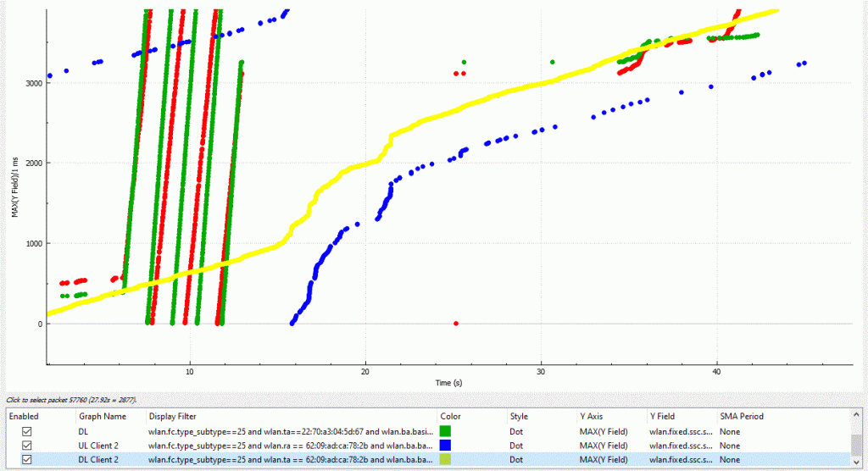Toggle the UL Client 2 enabled checkbox
This screenshot has width=868, height=471.
pos(30,446)
